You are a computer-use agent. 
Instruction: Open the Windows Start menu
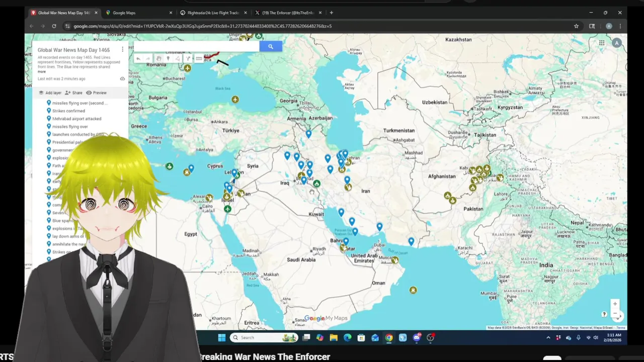(x=221, y=337)
